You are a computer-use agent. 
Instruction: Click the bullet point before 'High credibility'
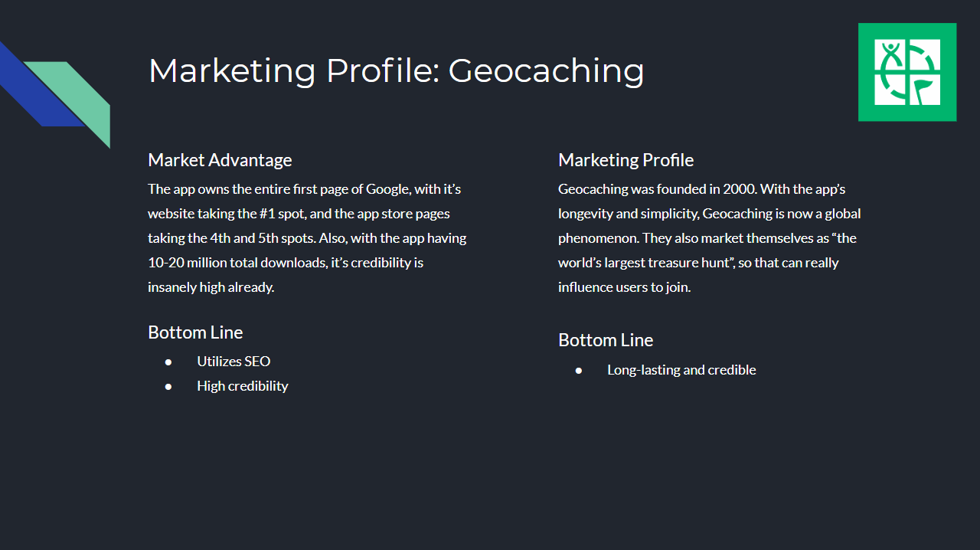coord(168,387)
